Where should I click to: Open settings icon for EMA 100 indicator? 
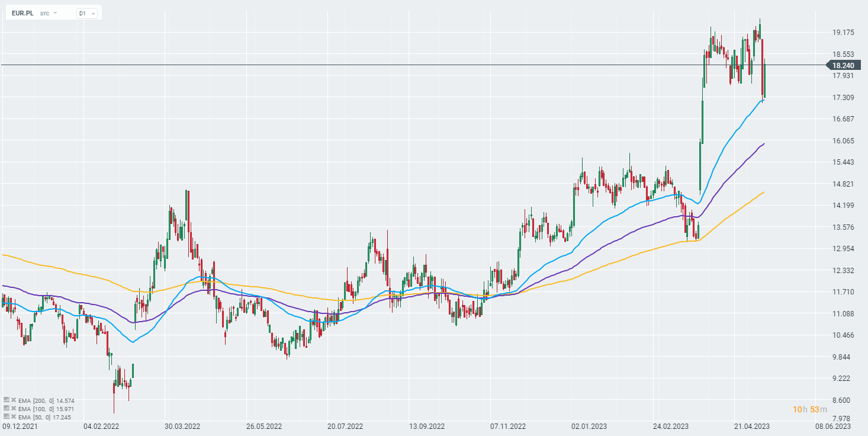[7, 408]
